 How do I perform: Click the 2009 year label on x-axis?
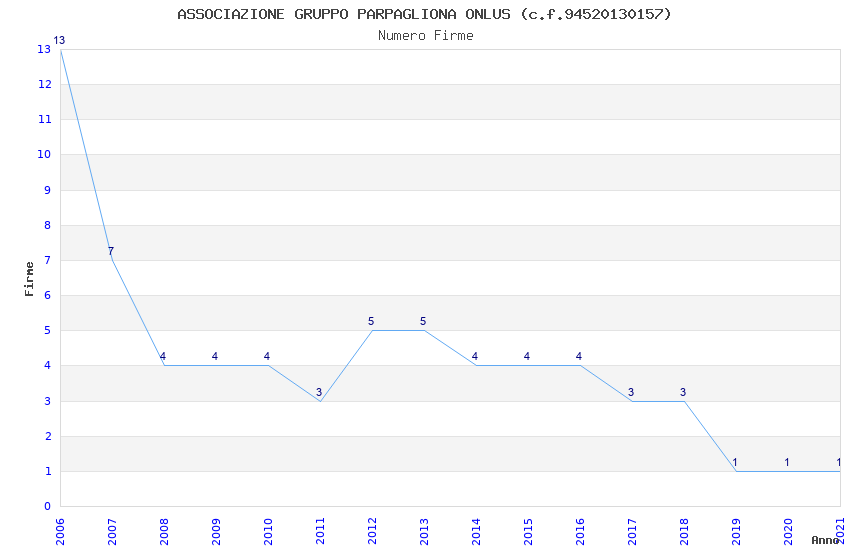(x=216, y=529)
